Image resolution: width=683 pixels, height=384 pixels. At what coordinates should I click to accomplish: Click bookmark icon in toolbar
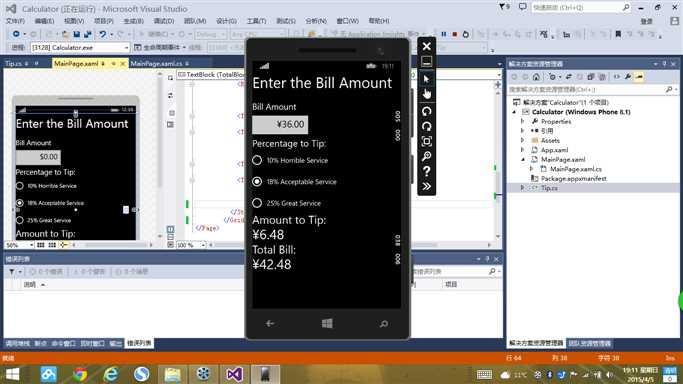tap(618, 34)
